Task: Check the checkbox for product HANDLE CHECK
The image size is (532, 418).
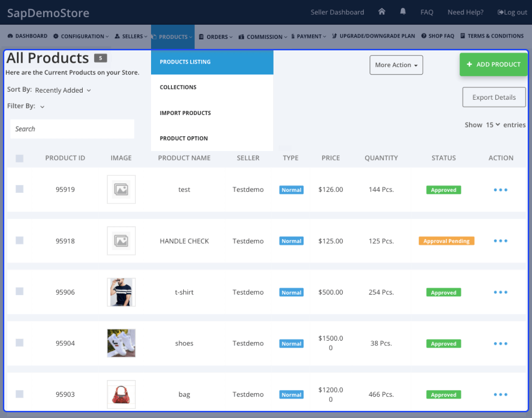Action: [19, 241]
